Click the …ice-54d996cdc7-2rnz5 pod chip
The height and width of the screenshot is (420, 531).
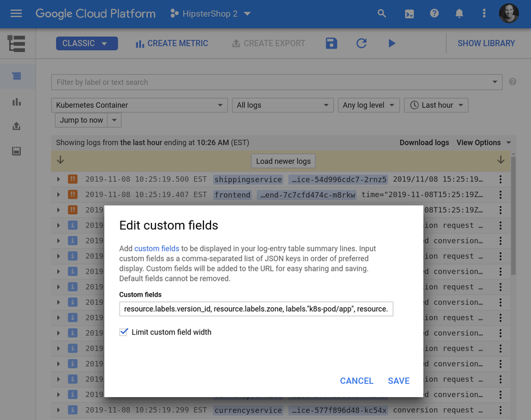(x=339, y=180)
